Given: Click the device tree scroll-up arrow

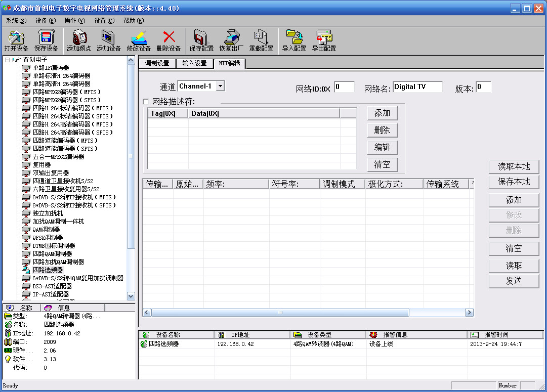Looking at the screenshot, I should [131, 60].
